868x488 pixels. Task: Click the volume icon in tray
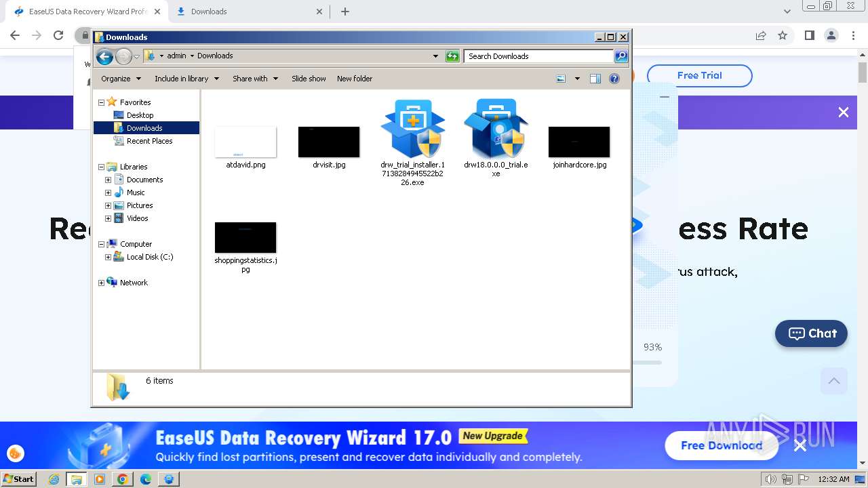click(771, 479)
